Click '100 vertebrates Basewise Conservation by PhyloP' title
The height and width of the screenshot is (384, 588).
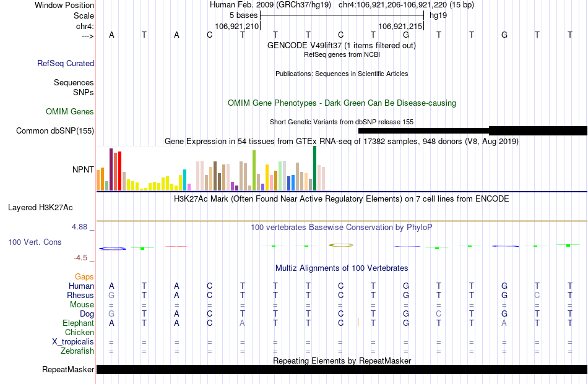tap(342, 227)
